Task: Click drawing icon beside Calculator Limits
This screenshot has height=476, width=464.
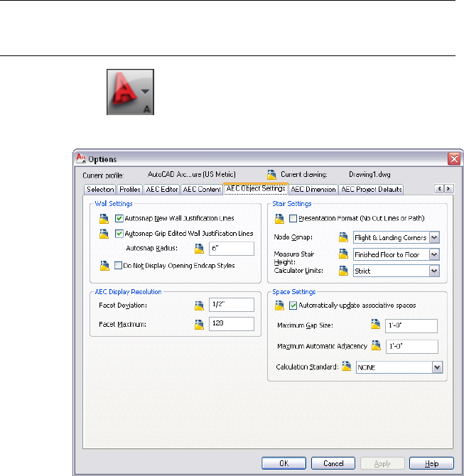Action: (343, 271)
